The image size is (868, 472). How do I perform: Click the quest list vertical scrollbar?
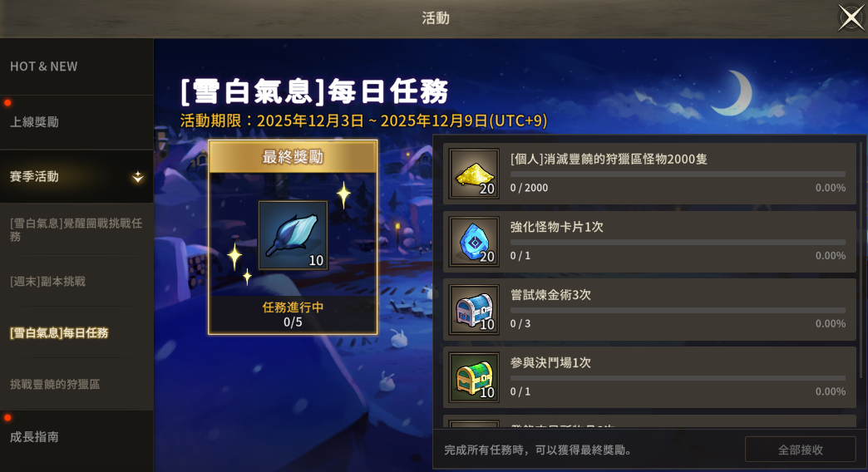(x=861, y=260)
